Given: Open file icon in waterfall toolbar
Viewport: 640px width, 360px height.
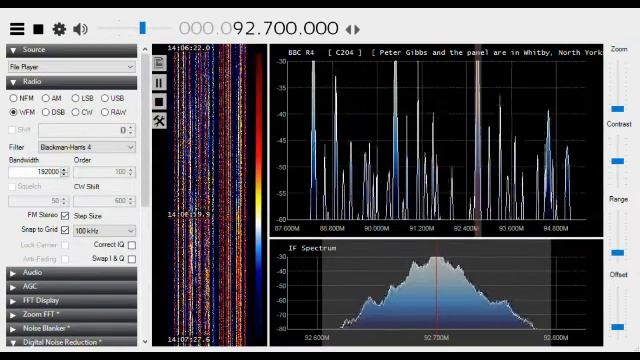Looking at the screenshot, I should point(159,63).
